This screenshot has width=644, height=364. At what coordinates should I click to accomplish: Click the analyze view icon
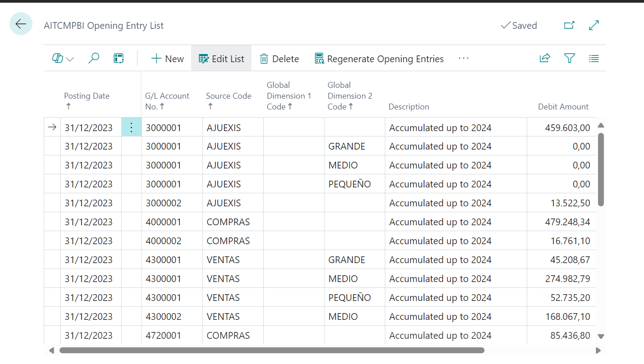(x=119, y=59)
